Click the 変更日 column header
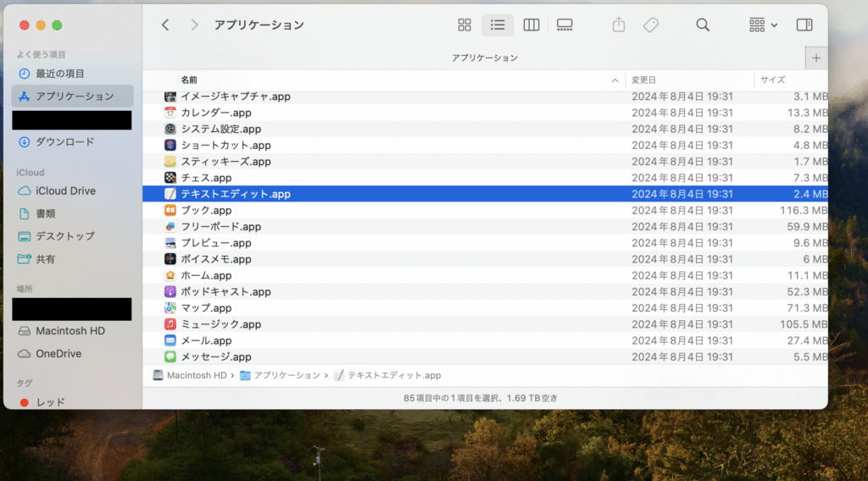Image resolution: width=868 pixels, height=481 pixels. click(x=644, y=80)
